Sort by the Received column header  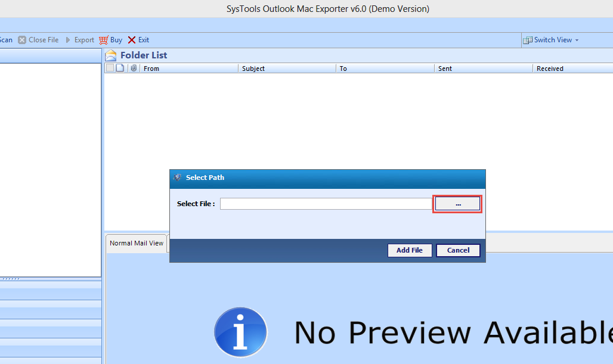pos(573,69)
